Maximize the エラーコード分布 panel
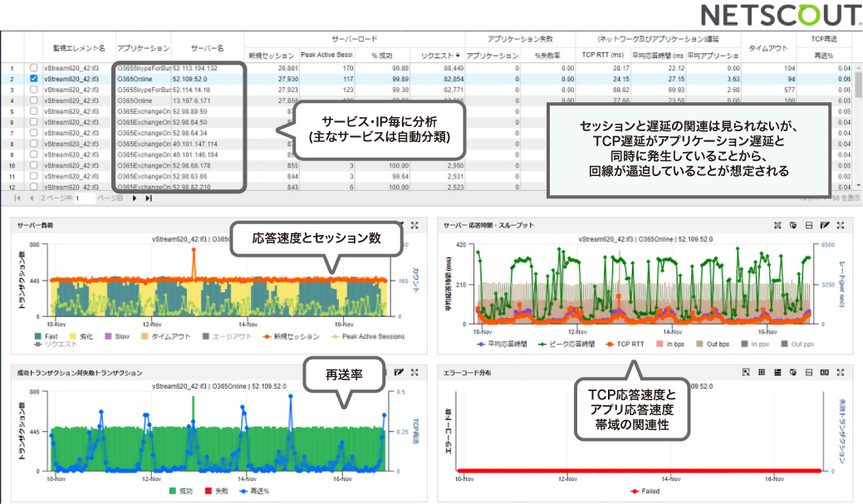Viewport: 863px width, 504px height. (x=841, y=373)
